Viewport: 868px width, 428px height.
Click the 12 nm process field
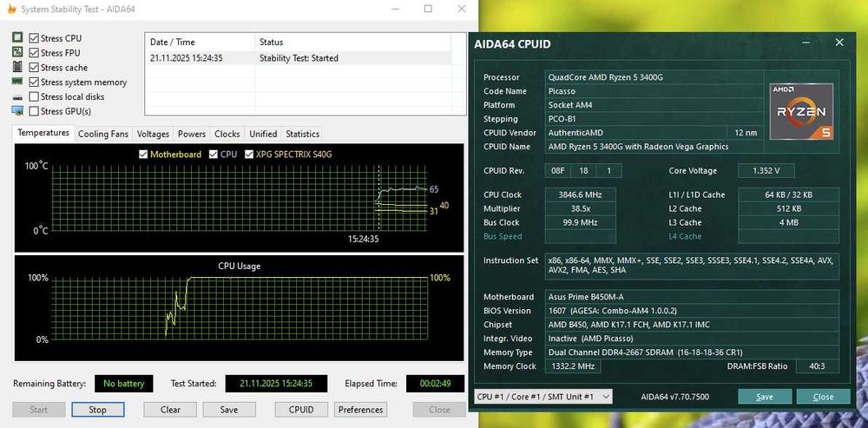(745, 133)
